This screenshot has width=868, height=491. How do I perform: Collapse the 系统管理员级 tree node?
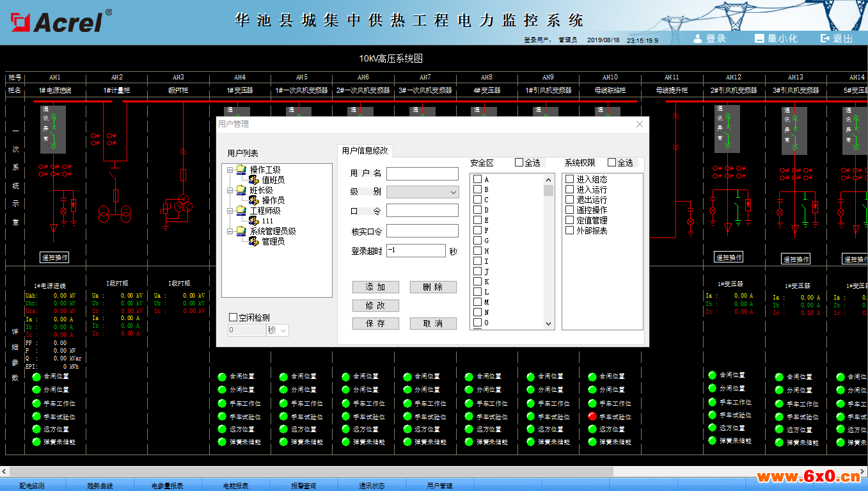pos(230,231)
